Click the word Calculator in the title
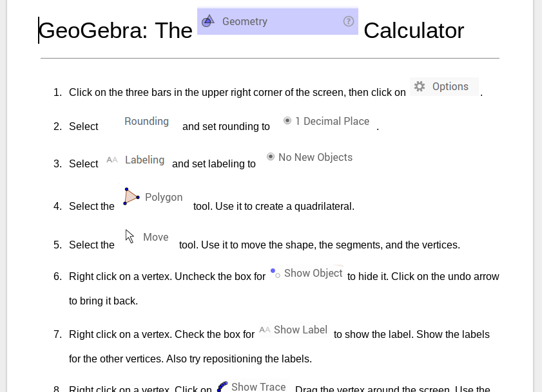 [414, 30]
